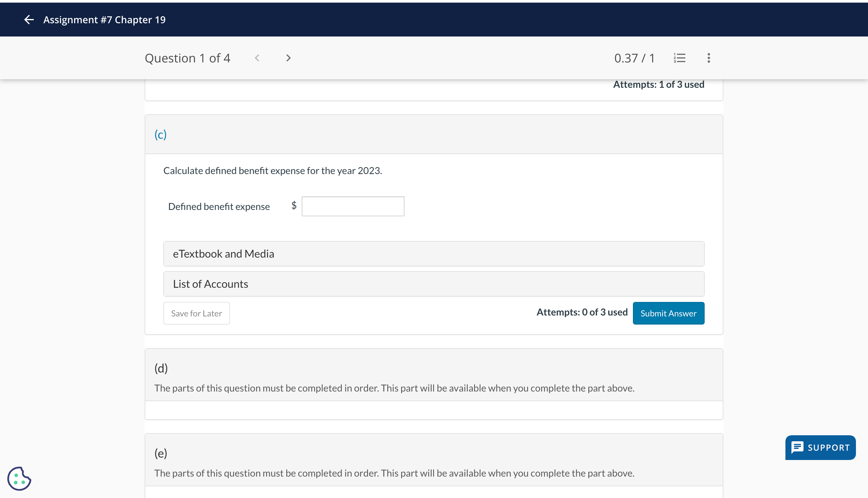
Task: Open the cookie preferences icon
Action: [19, 478]
